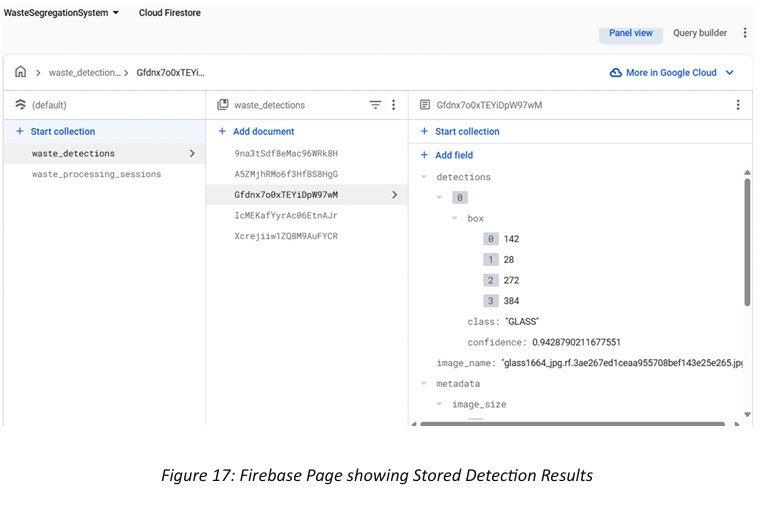Open document 9na3tSdf8eMac96WRk8H
Viewport: 772px width, 505px height.
coord(286,153)
